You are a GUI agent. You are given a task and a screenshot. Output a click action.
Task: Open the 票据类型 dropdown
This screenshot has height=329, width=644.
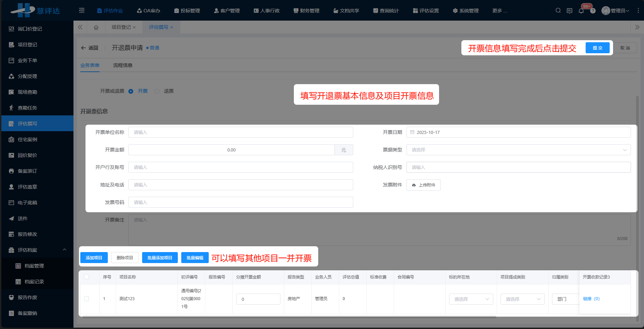[x=518, y=150]
